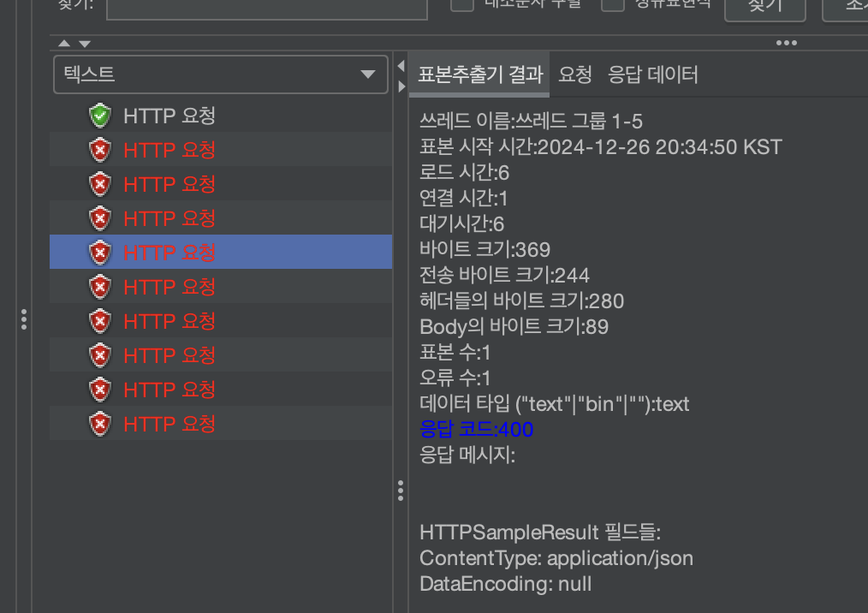Select the successful HTTP 요청 row in black text

pyautogui.click(x=221, y=116)
